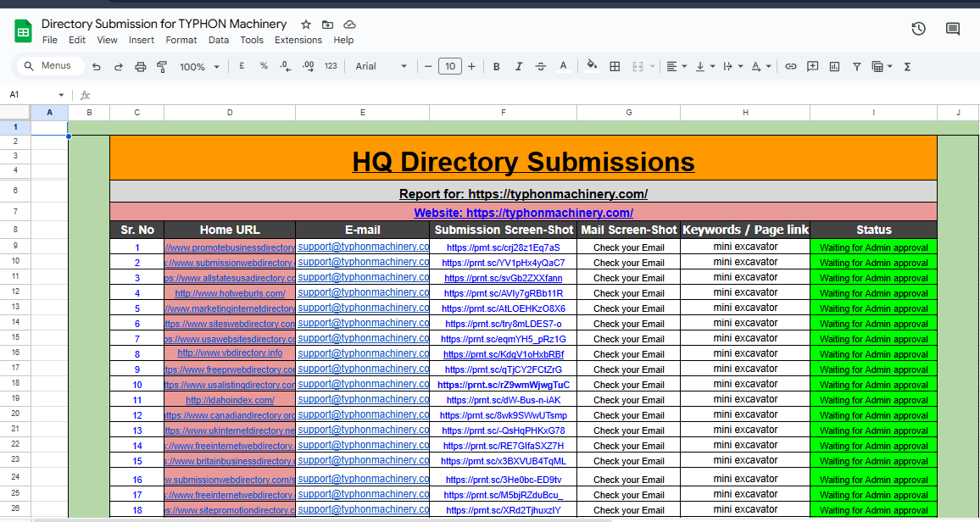Toggle italic formatting

pos(519,66)
